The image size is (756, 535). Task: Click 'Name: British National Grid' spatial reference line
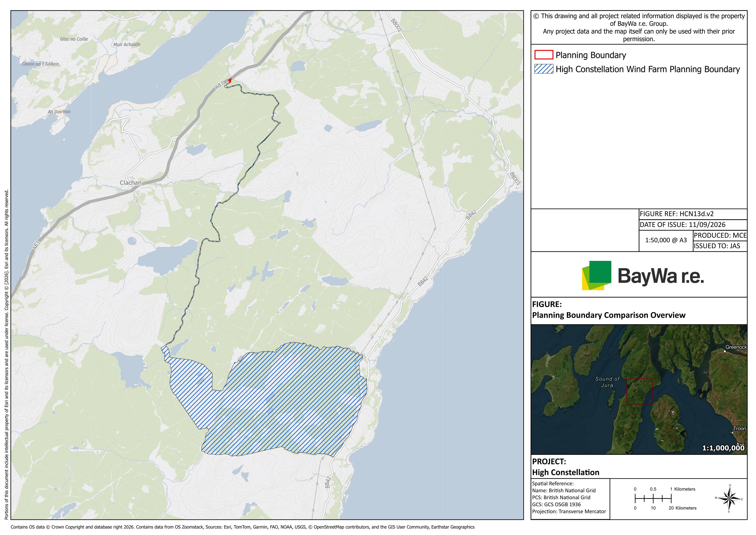(x=564, y=490)
